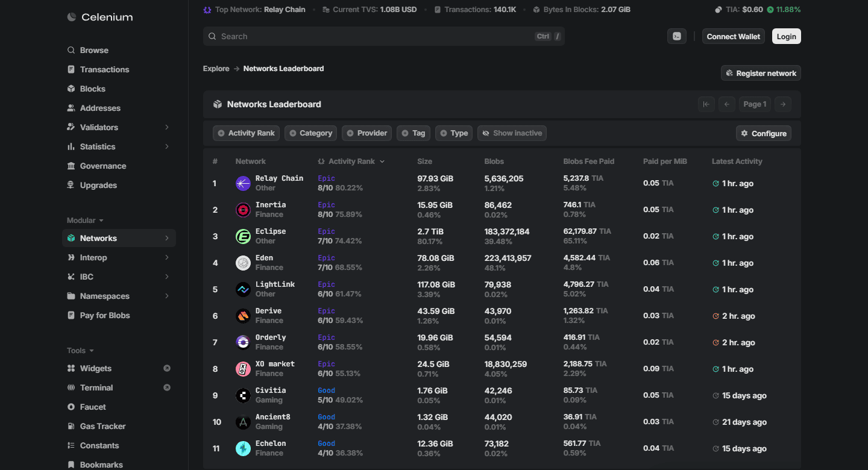The width and height of the screenshot is (868, 470).
Task: Open the Faucet tool in sidebar
Action: coord(119,407)
